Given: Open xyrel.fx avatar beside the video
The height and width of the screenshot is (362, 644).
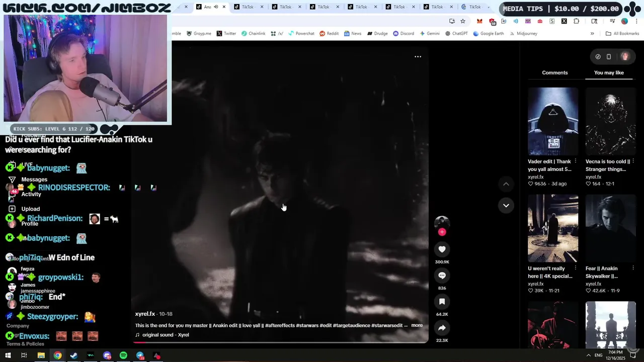Looking at the screenshot, I should 442,223.
